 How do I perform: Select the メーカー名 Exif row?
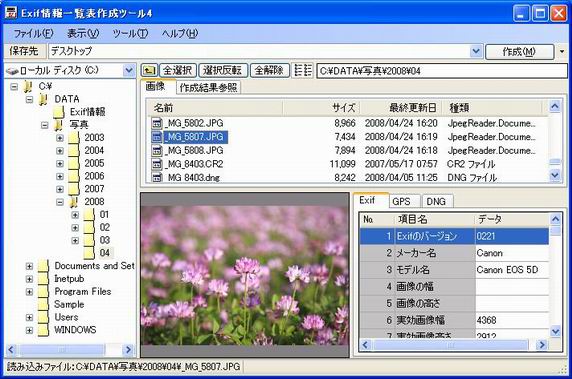click(454, 253)
